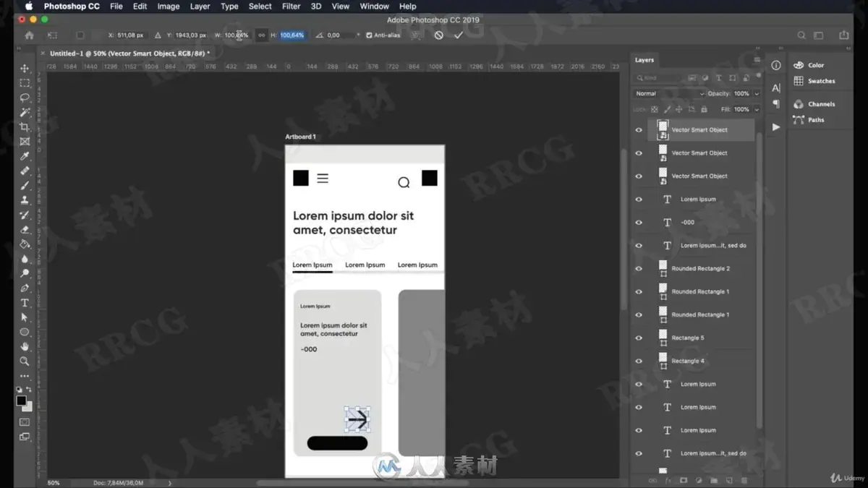Open the Color panel
868x488 pixels.
pos(809,65)
